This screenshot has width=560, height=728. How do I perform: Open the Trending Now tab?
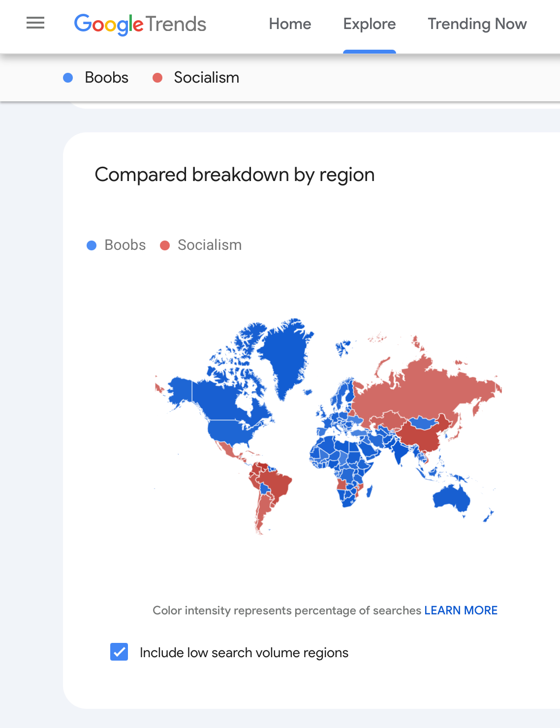(x=477, y=24)
